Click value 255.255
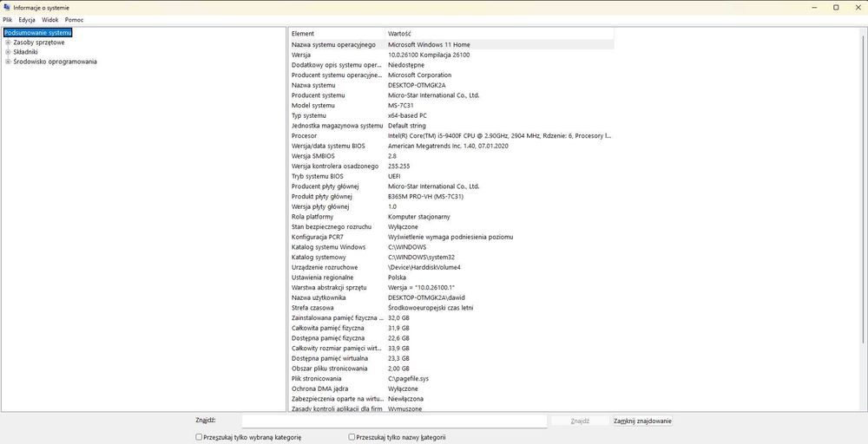Screen dimensions: 868x444 [398, 166]
